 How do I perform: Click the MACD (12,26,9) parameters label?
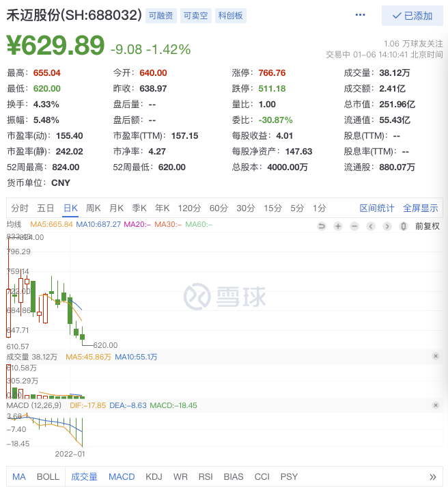coord(34,405)
